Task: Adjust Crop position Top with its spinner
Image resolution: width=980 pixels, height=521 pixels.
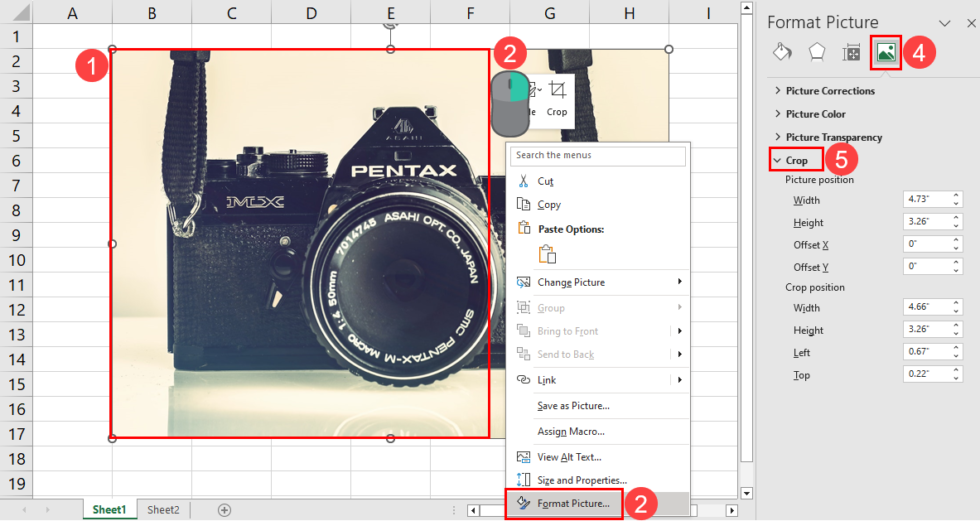Action: tap(956, 374)
